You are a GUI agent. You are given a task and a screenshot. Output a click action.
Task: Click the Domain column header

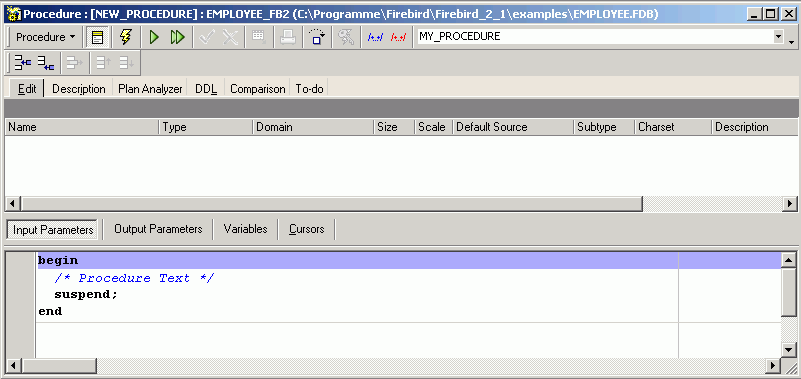point(313,127)
